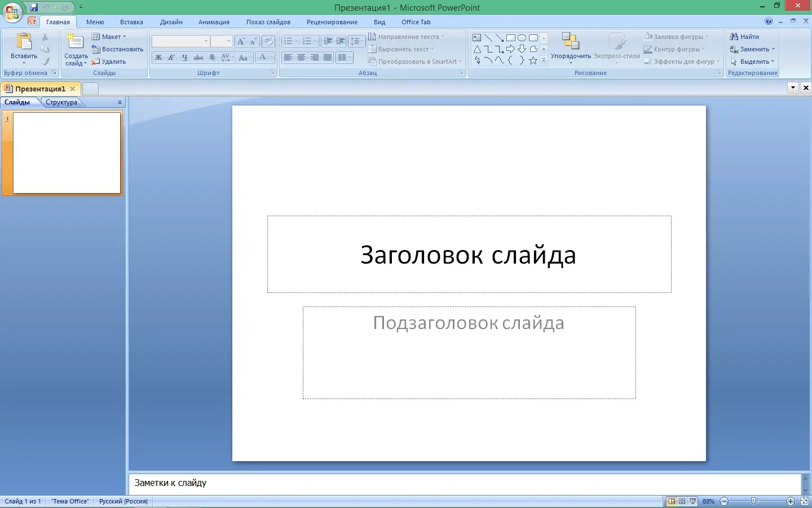812x508 pixels.
Task: Switch to the Вставка ribbon tab
Action: (x=131, y=22)
